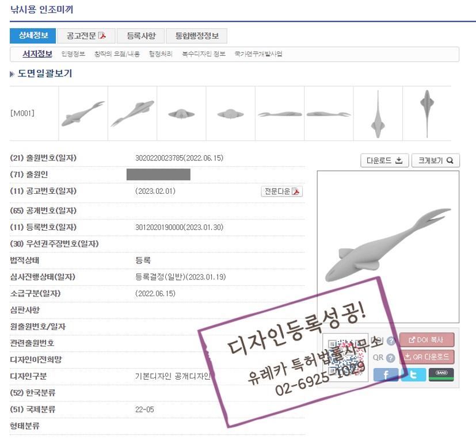Go to 인명정보 sub-menu
This screenshot has height=448, width=476.
[x=73, y=54]
